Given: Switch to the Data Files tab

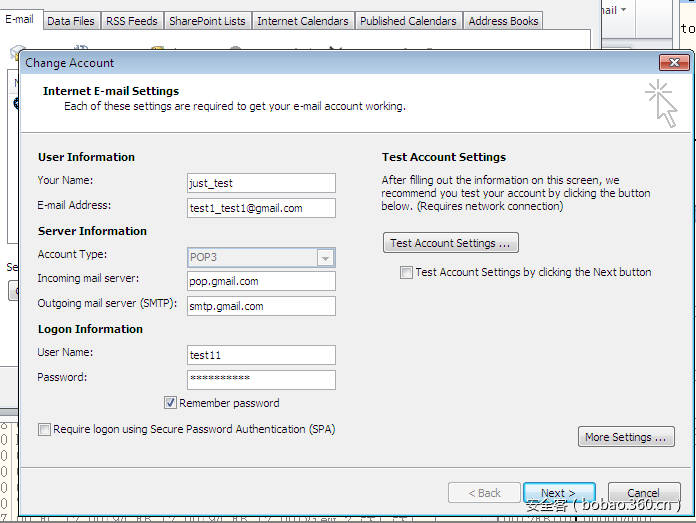Looking at the screenshot, I should 71,20.
